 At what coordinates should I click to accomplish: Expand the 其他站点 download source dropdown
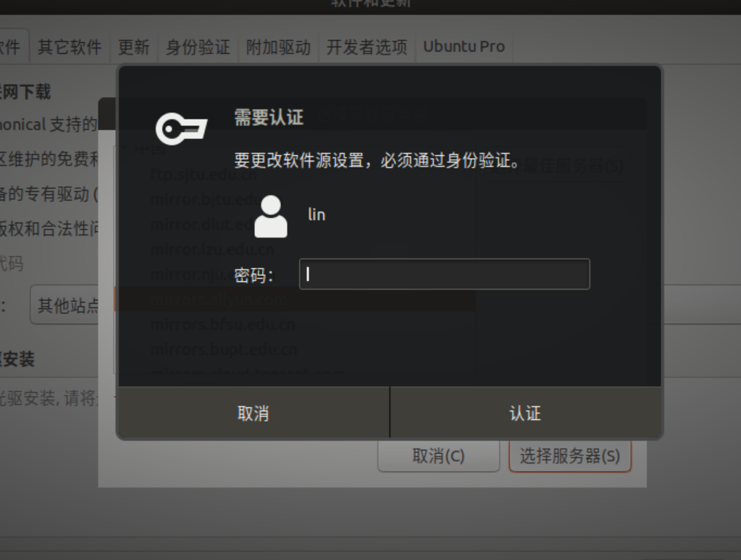coord(64,305)
